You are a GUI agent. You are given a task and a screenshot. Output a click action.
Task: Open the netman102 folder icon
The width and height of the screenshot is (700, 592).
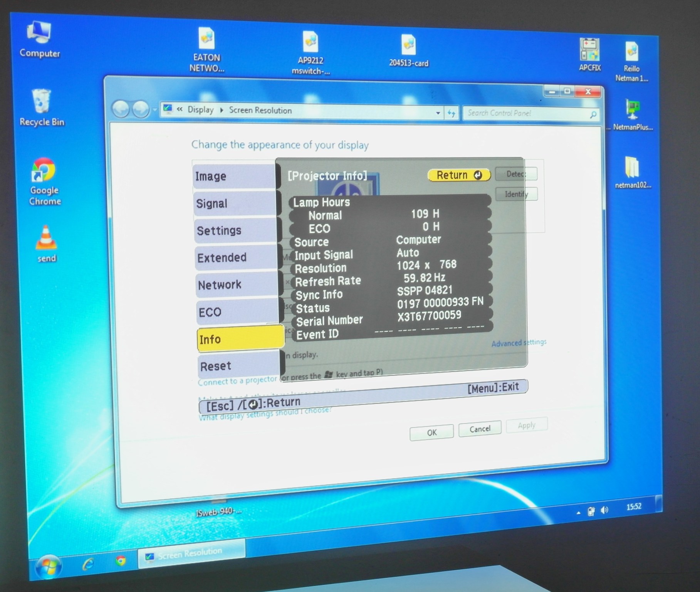pyautogui.click(x=633, y=172)
